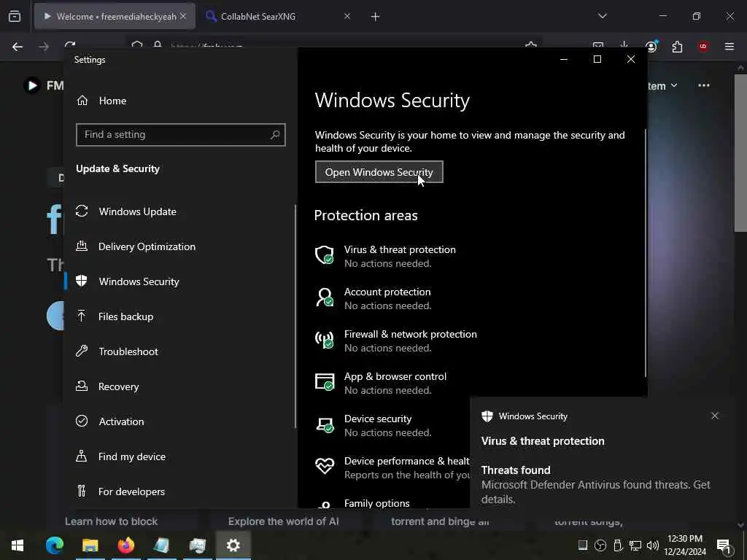
Task: Open the page three-dots menu
Action: tap(704, 85)
